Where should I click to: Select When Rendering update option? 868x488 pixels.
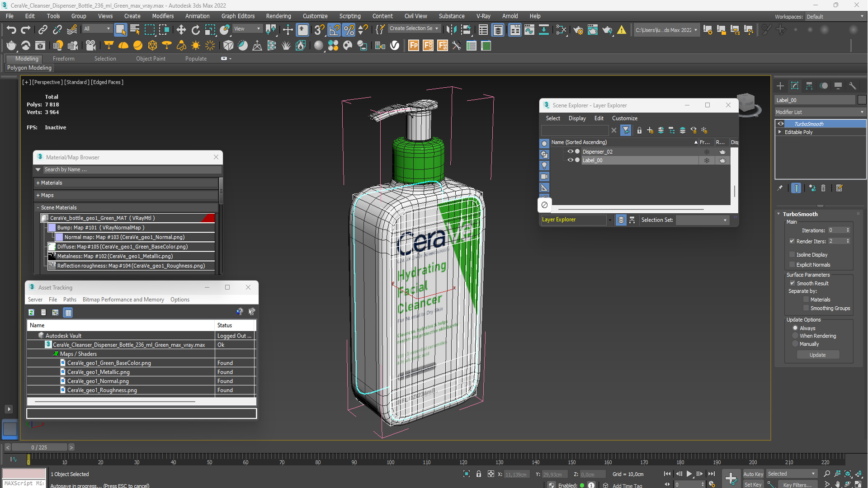point(795,336)
